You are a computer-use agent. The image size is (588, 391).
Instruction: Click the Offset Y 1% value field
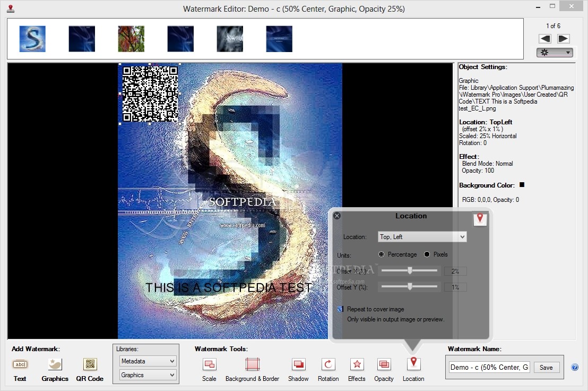[455, 287]
